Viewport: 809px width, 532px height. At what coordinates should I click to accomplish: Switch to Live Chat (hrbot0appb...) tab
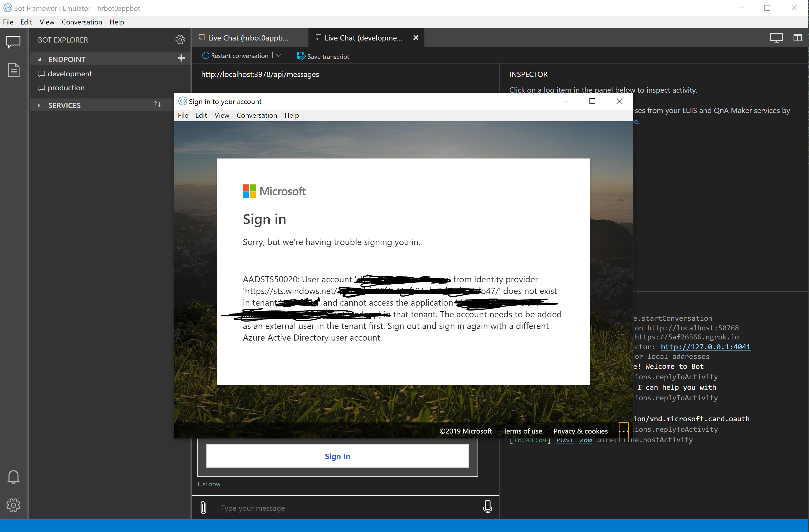248,38
